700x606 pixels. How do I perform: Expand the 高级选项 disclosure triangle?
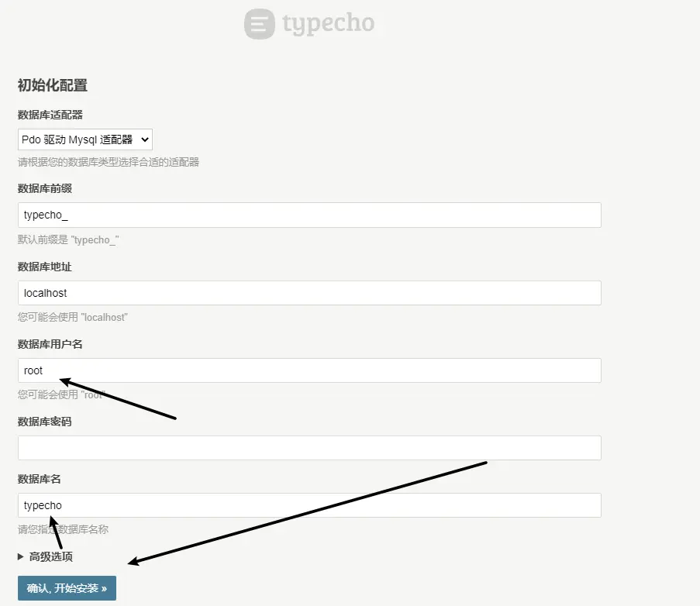21,556
